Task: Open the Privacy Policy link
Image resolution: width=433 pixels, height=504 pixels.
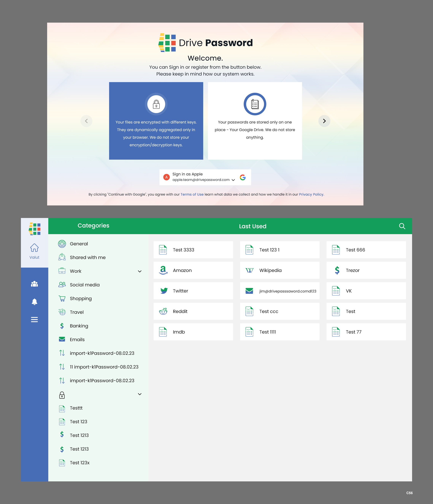Action: coord(311,194)
